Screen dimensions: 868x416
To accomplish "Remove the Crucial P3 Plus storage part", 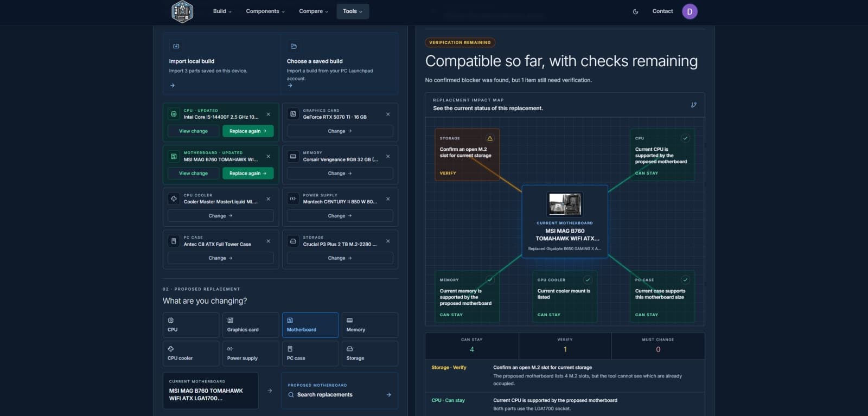I will point(388,241).
